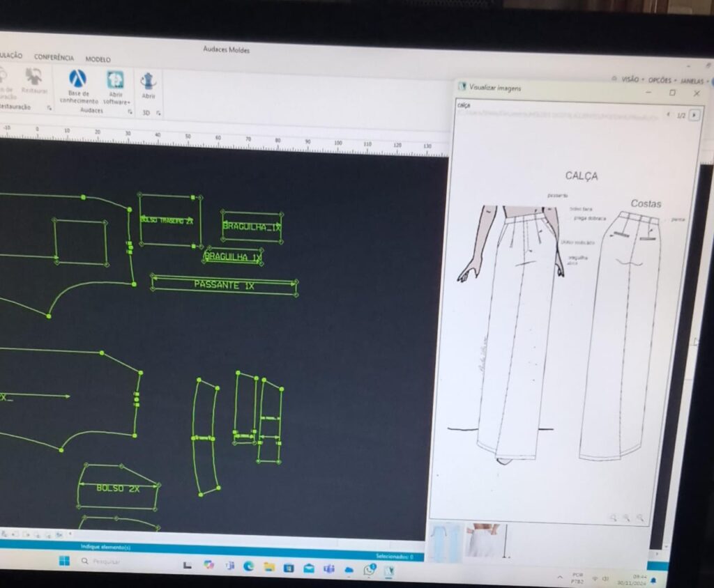714x588 pixels.
Task: Go to previous image in viewer
Action: point(668,114)
